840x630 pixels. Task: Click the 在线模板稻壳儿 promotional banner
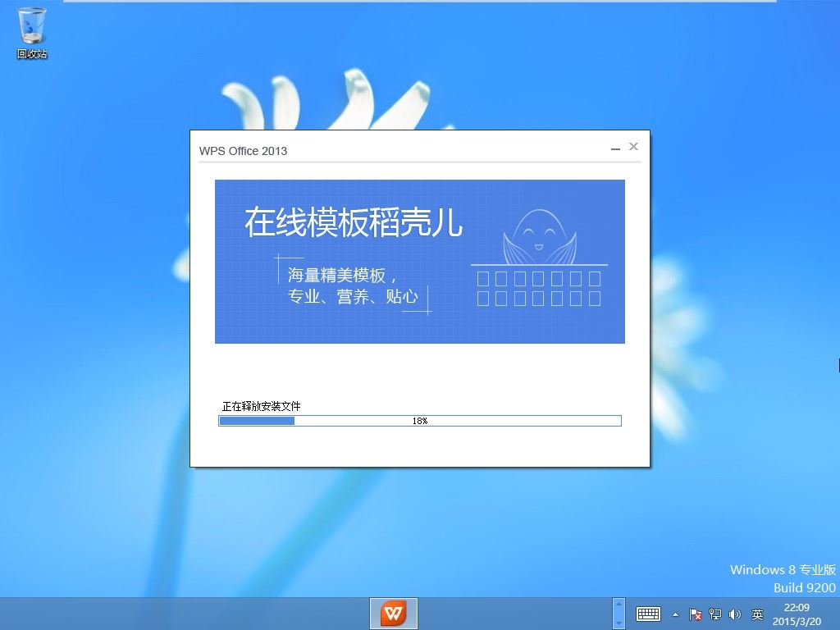tap(419, 262)
